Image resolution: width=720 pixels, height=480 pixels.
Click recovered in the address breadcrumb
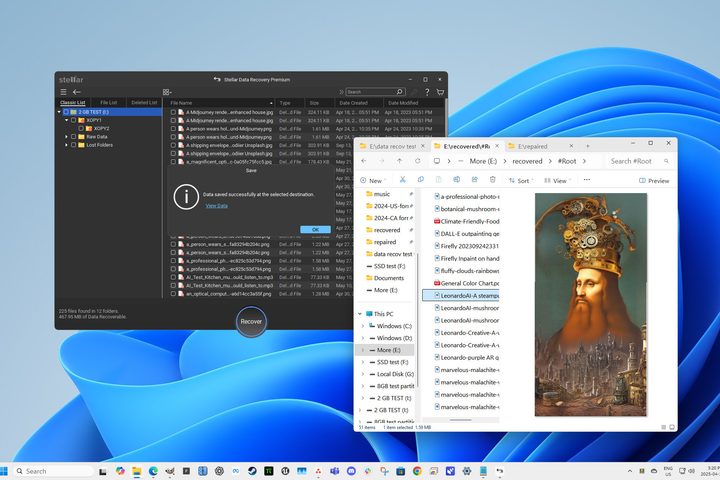527,161
